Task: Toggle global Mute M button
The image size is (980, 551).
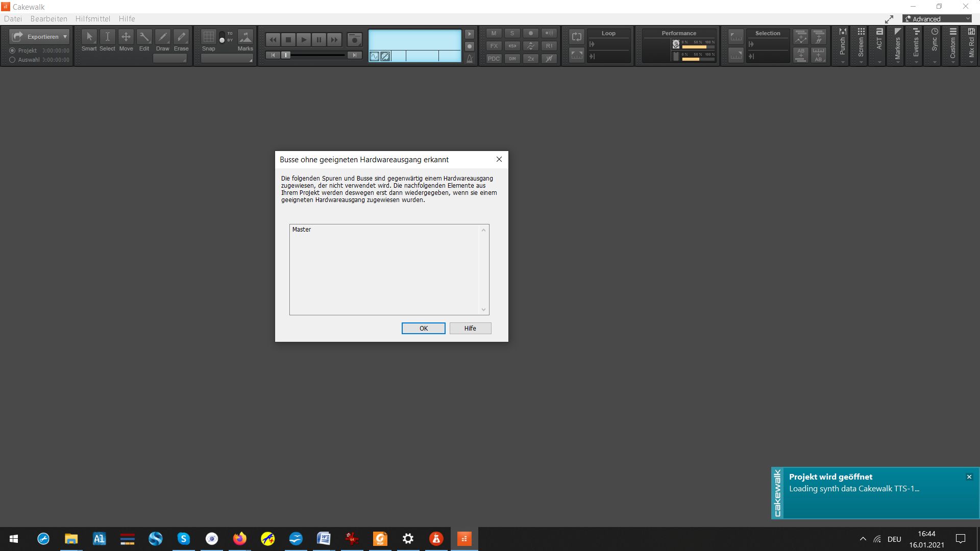Action: (494, 33)
